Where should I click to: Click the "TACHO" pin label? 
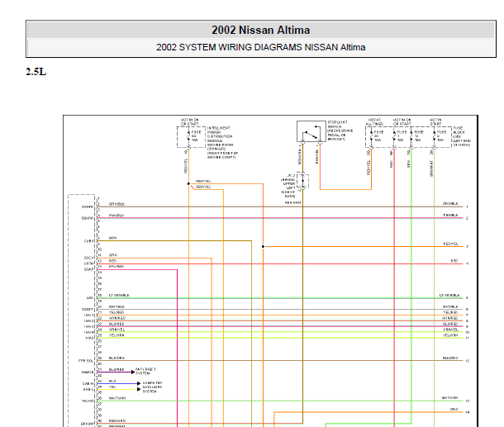[88, 401]
